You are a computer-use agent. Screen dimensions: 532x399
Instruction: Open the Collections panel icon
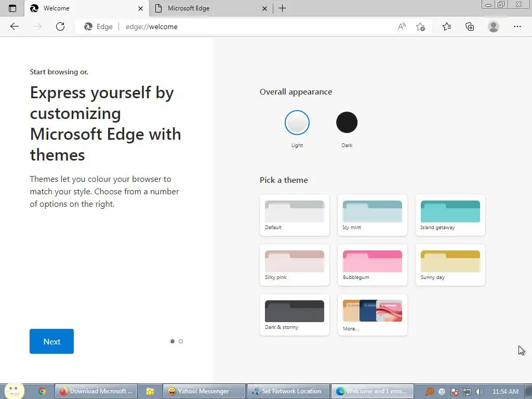click(x=470, y=26)
